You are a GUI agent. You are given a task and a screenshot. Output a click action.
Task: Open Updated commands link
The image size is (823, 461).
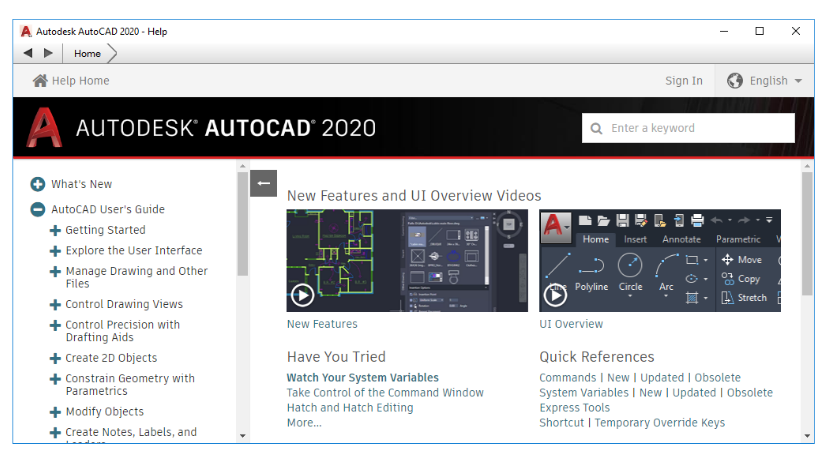(662, 378)
